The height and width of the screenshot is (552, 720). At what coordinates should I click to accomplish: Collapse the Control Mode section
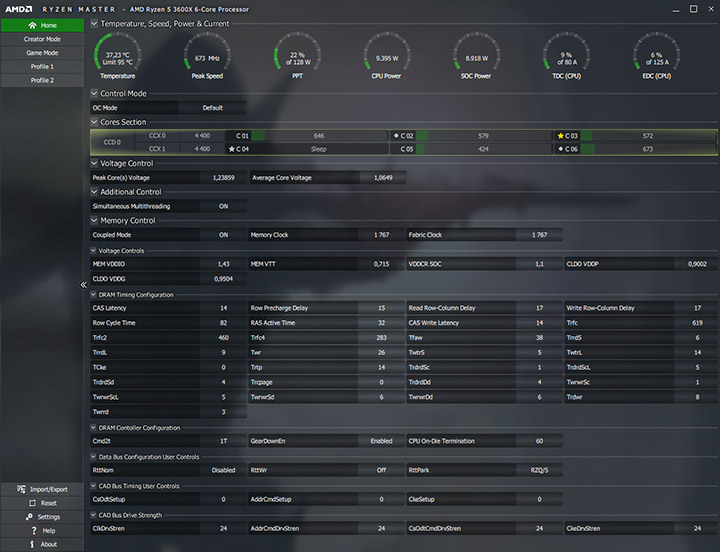pos(94,93)
